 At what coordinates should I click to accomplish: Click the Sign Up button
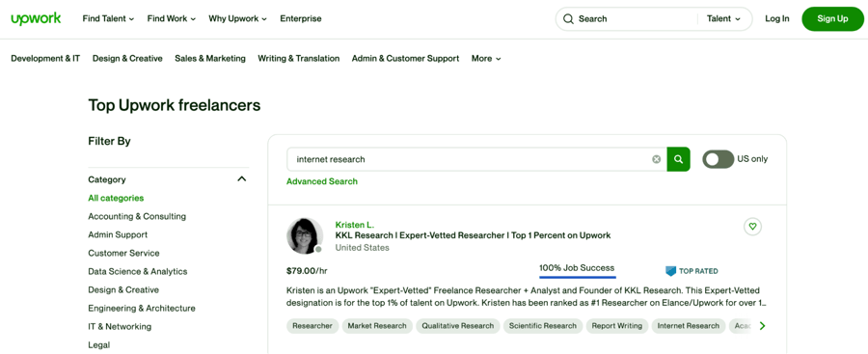pyautogui.click(x=832, y=19)
